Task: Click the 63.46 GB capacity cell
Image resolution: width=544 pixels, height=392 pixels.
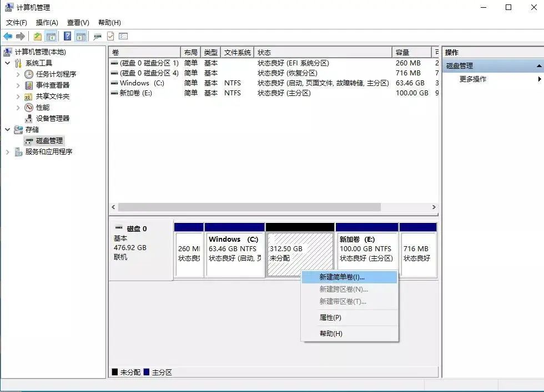Action: click(x=410, y=83)
